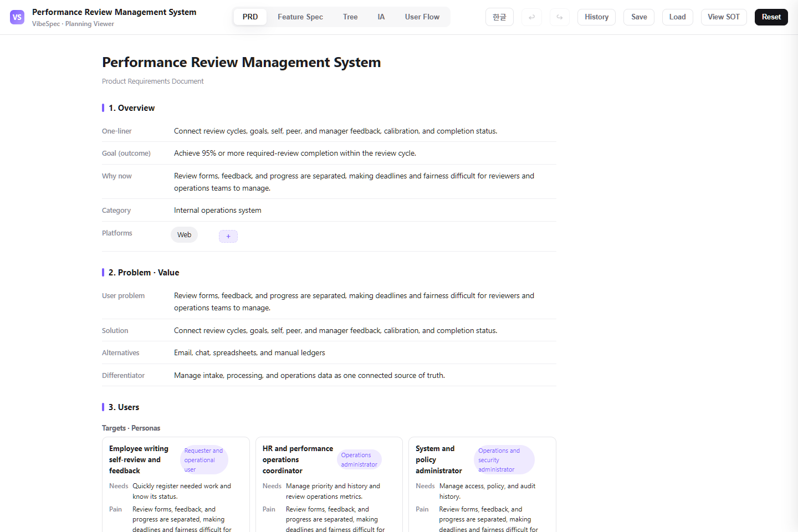The height and width of the screenshot is (532, 798).
Task: Click the Differentiator value text
Action: point(309,376)
